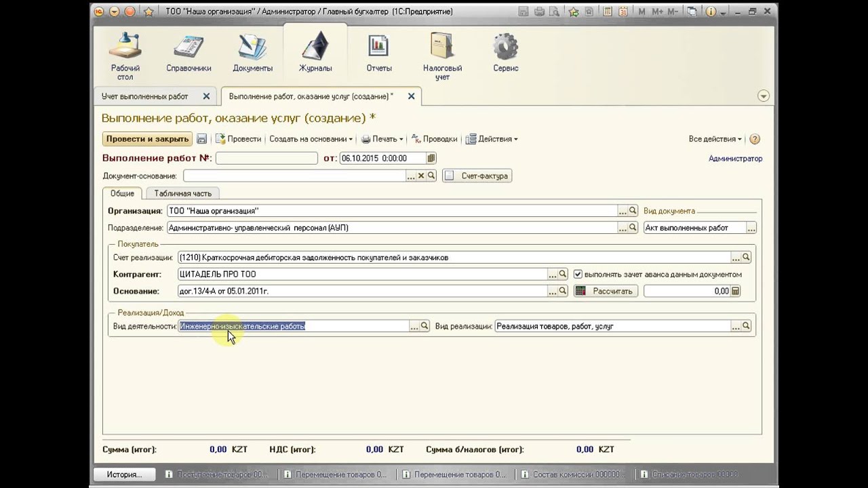This screenshot has width=868, height=488.
Task: Click the favorites star in title bar
Action: pos(148,12)
